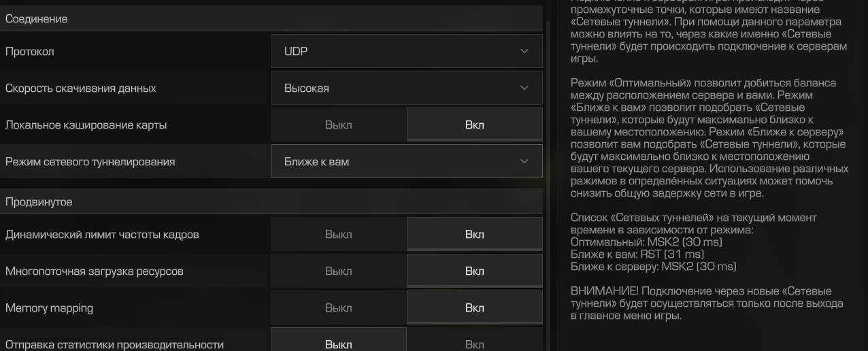868x351 pixels.
Task: Open the UDP protocol dropdown
Action: pyautogui.click(x=406, y=52)
